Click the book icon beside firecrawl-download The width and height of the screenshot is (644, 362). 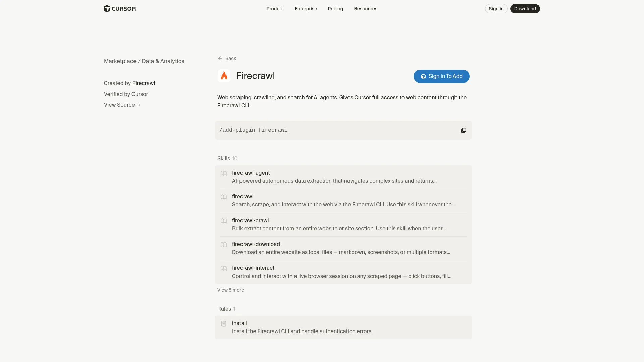224,245
